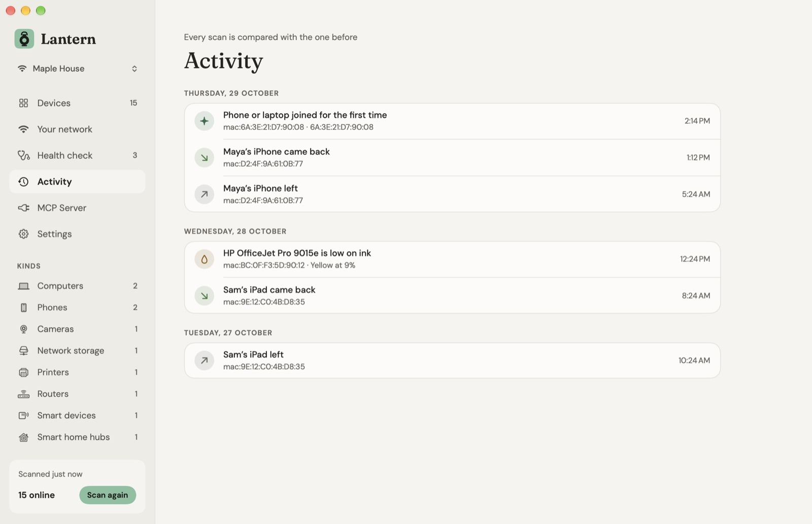The width and height of the screenshot is (812, 524).
Task: Click the MCP Server plug icon
Action: [x=23, y=208]
